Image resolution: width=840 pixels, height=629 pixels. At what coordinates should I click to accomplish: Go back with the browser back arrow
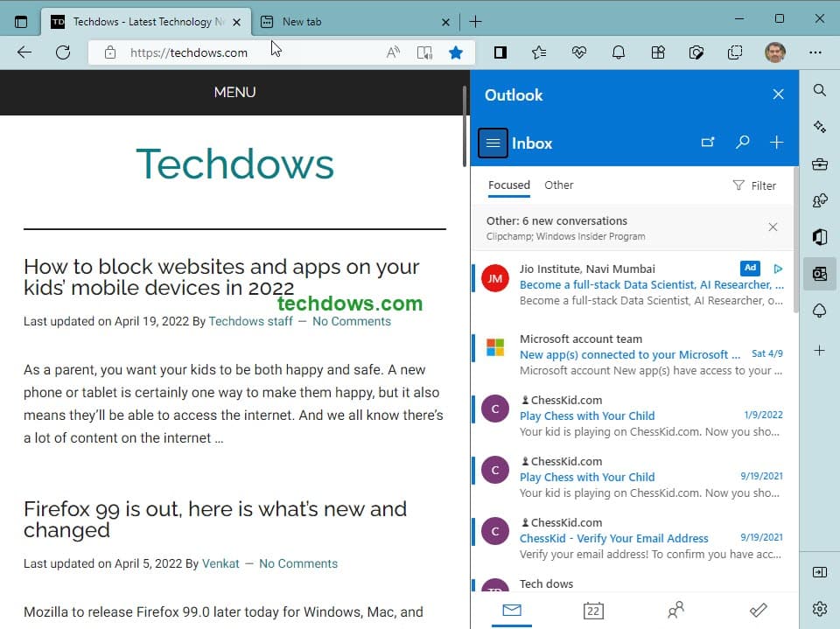click(x=24, y=52)
